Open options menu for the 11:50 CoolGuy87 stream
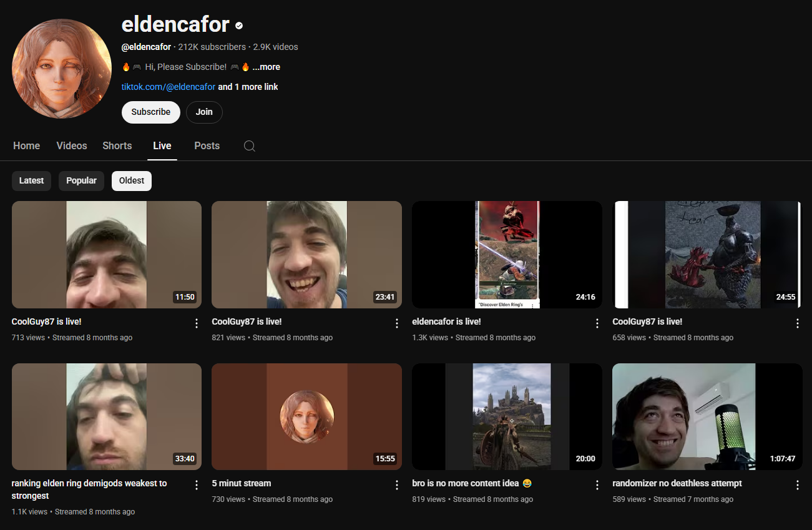This screenshot has height=530, width=812. tap(197, 323)
